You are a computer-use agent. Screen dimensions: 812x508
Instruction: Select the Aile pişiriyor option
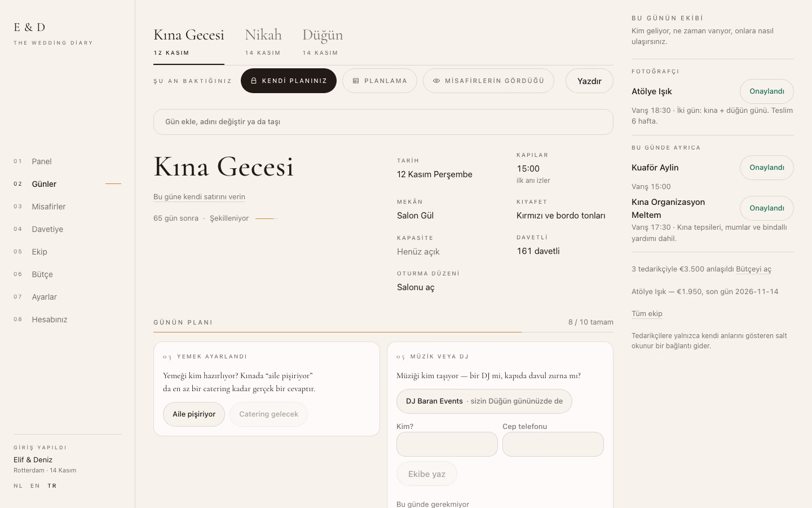click(x=194, y=414)
